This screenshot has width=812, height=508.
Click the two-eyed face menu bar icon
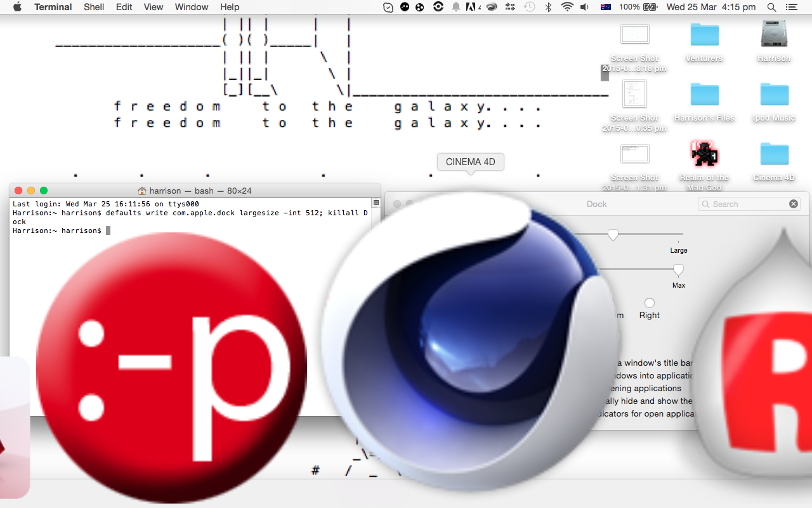pos(405,7)
